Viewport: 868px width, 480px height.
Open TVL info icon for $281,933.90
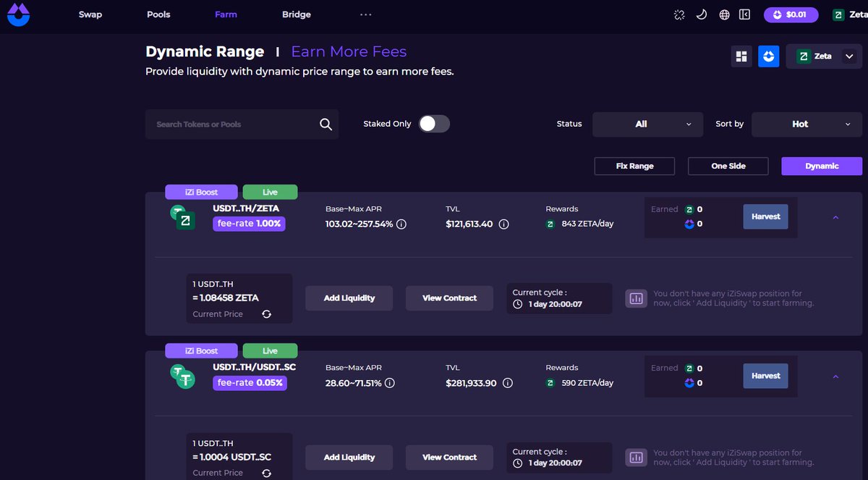pos(508,383)
